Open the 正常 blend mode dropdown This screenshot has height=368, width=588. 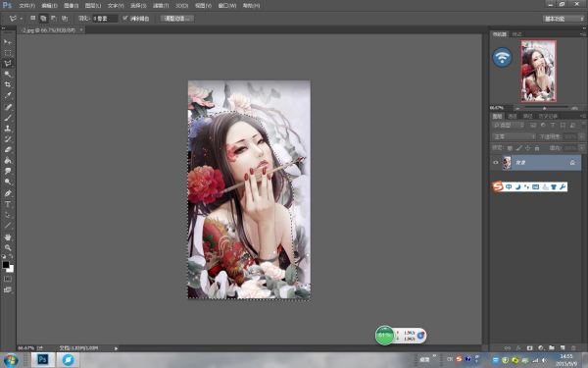[514, 136]
